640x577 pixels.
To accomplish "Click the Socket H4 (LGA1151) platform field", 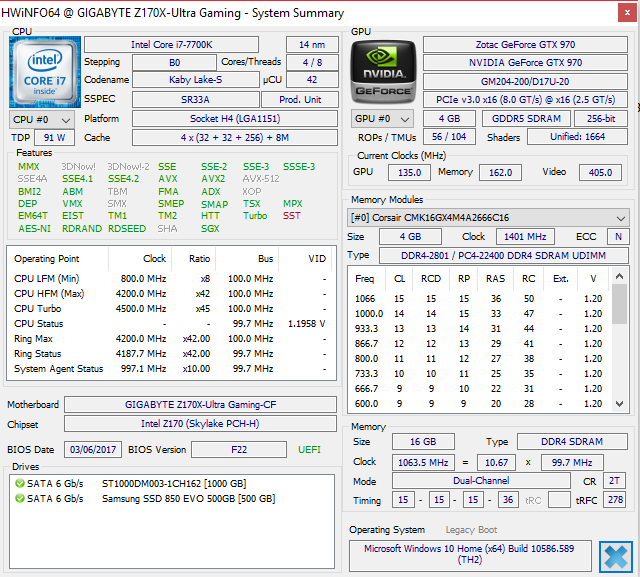I will (235, 119).
